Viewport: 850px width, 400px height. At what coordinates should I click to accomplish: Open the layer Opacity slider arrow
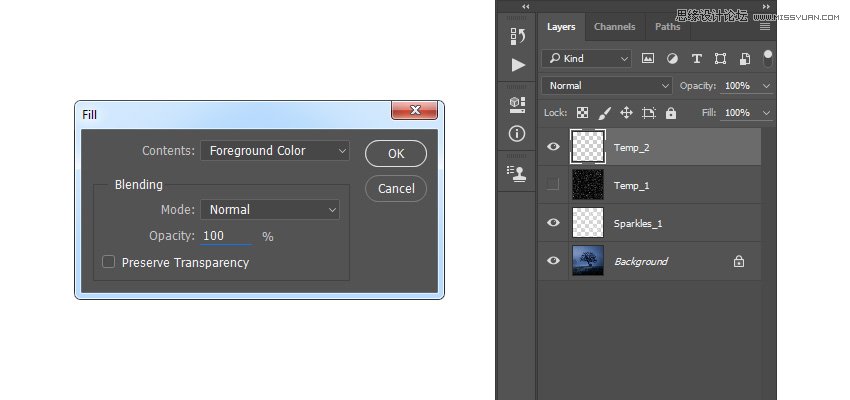766,86
